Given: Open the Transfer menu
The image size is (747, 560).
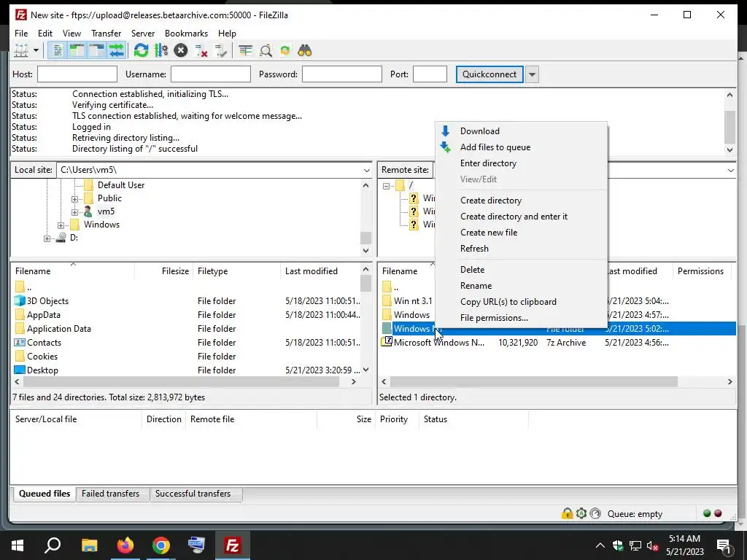Looking at the screenshot, I should [106, 34].
